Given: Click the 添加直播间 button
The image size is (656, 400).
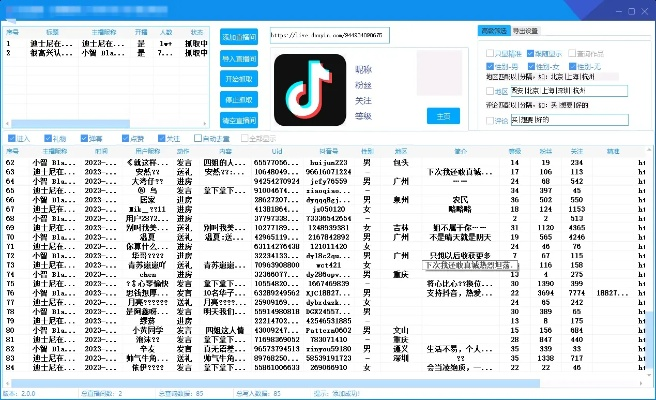Looking at the screenshot, I should pyautogui.click(x=240, y=36).
